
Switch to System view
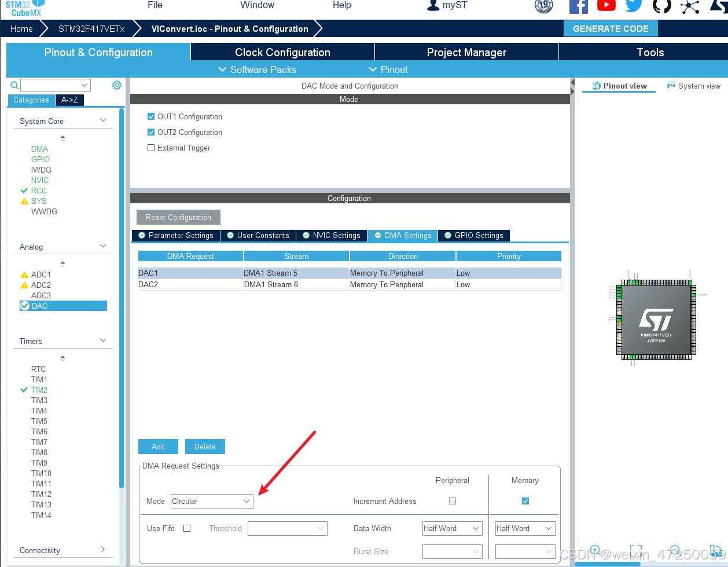click(694, 86)
